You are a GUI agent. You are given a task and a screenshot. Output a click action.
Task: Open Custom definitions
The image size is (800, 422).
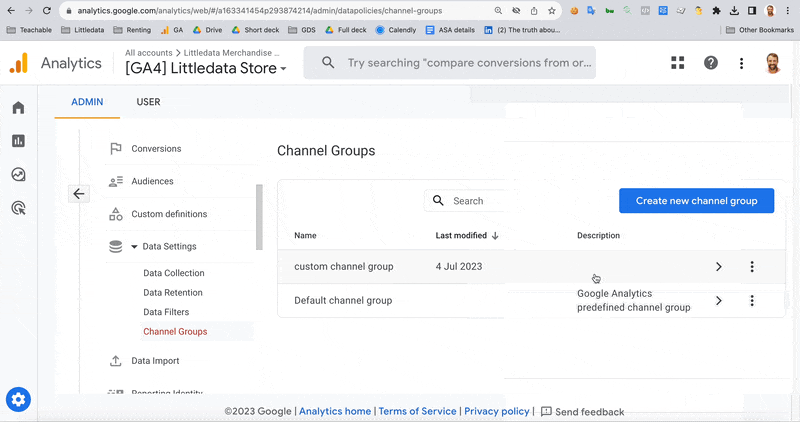point(169,214)
